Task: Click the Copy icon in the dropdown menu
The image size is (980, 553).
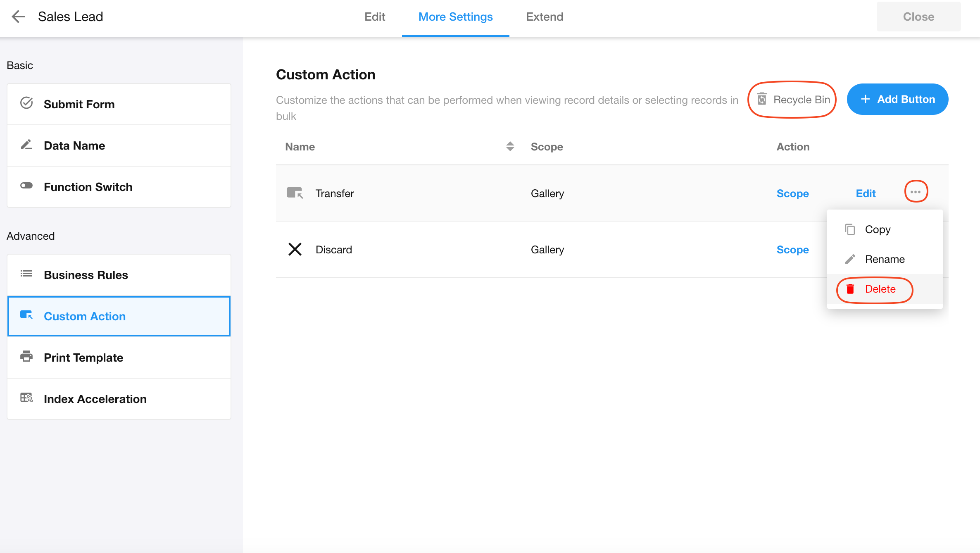Action: [x=850, y=229]
